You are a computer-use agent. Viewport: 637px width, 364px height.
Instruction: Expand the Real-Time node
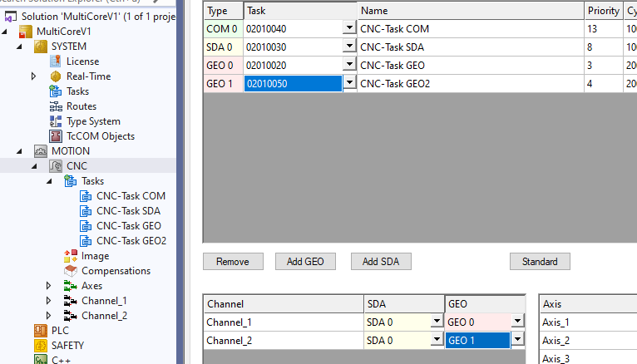(34, 76)
